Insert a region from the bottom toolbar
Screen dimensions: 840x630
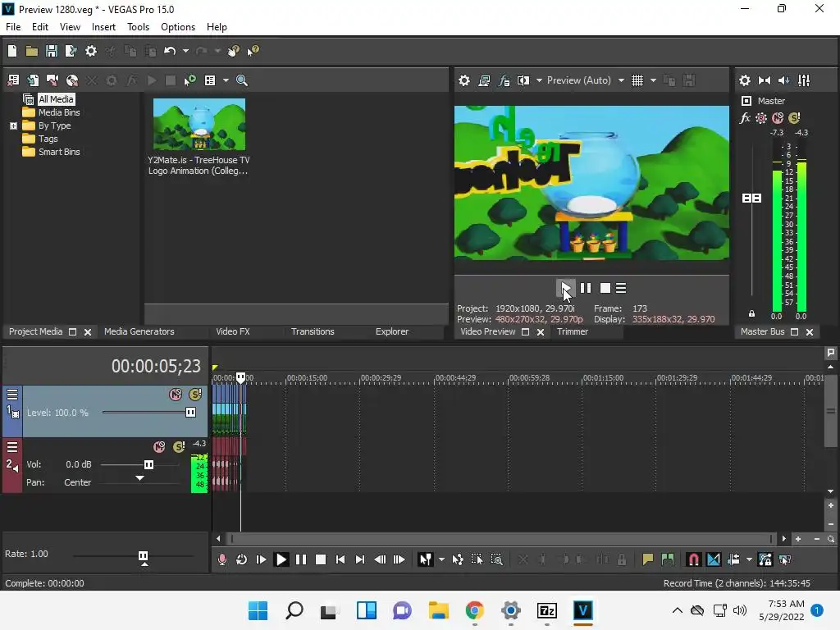pos(668,559)
